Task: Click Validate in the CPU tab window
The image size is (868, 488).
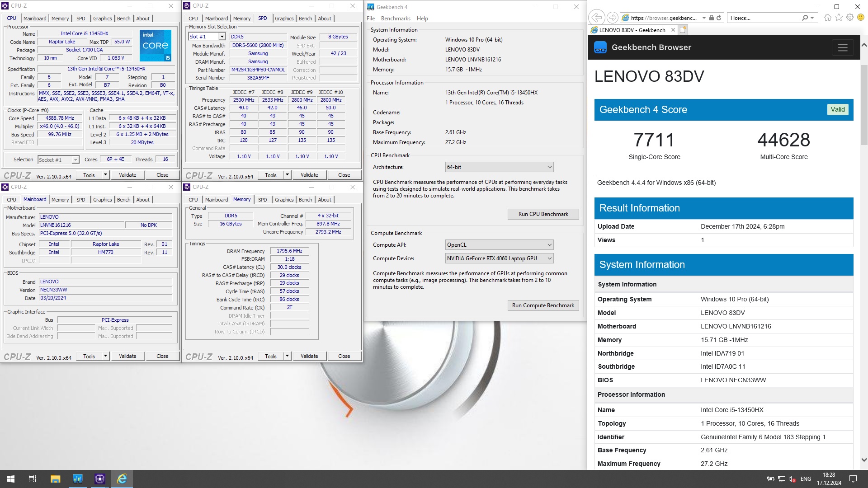Action: pos(127,175)
